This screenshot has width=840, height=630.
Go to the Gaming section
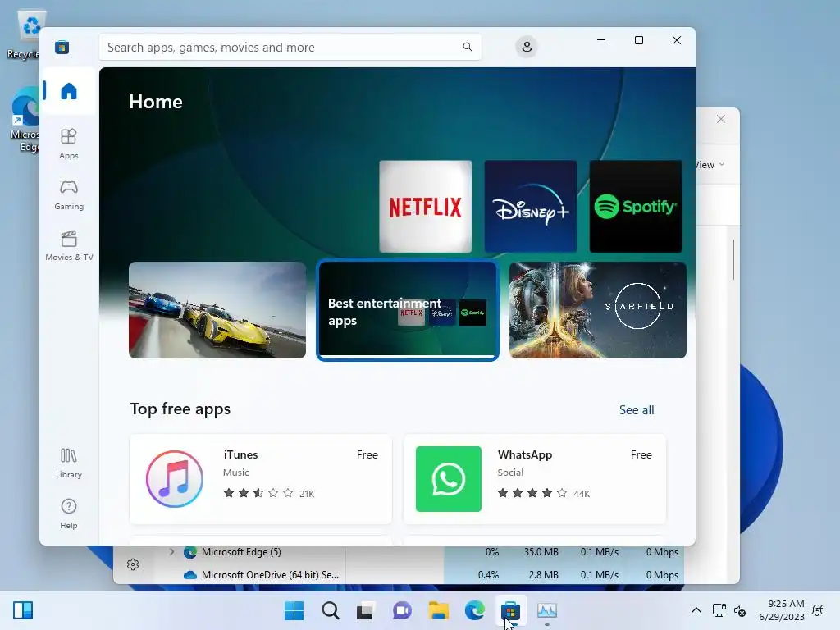69,195
